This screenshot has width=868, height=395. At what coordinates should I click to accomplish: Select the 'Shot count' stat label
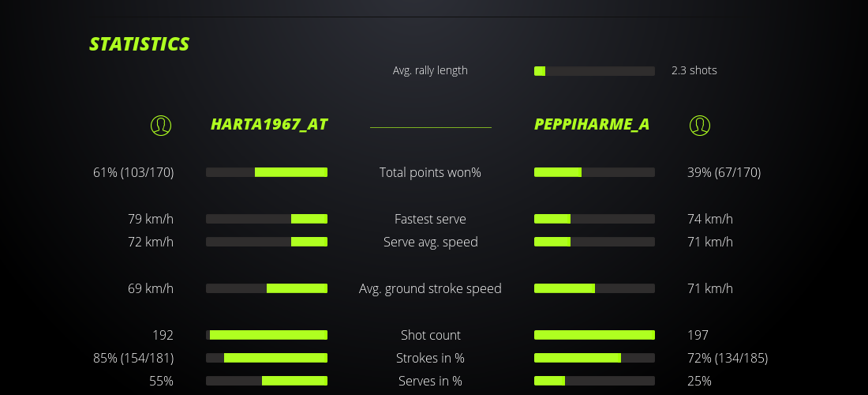[430, 335]
